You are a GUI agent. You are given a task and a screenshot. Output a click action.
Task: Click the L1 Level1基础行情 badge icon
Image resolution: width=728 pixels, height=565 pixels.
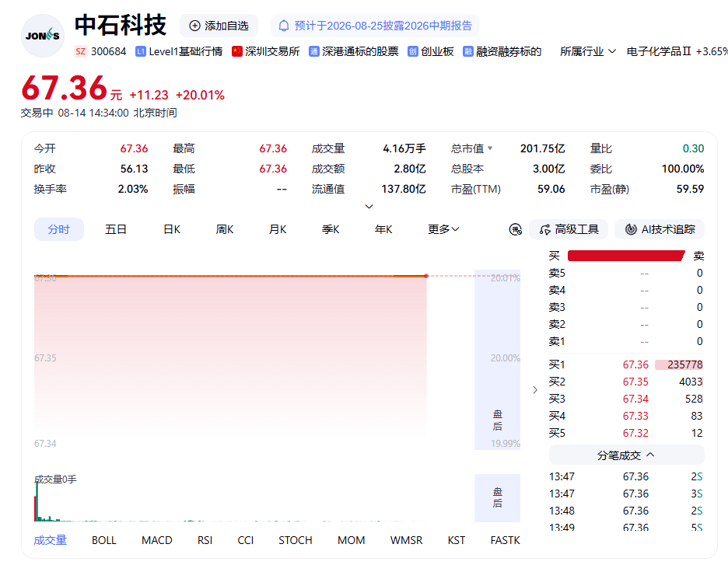click(x=141, y=51)
